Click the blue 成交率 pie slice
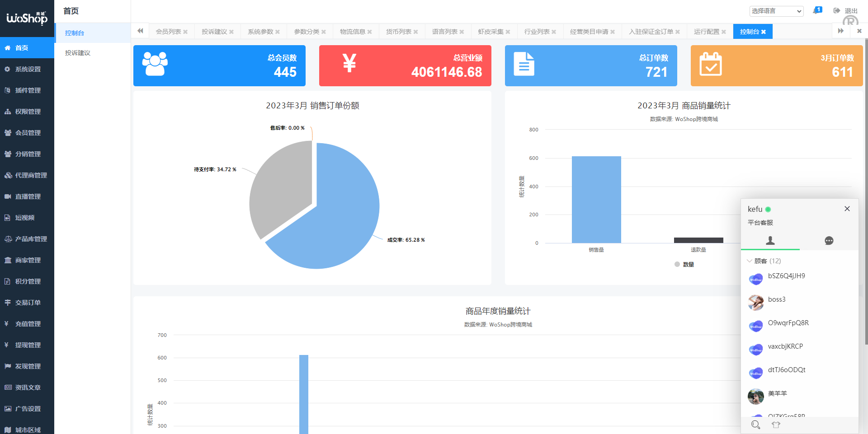 tap(335, 217)
